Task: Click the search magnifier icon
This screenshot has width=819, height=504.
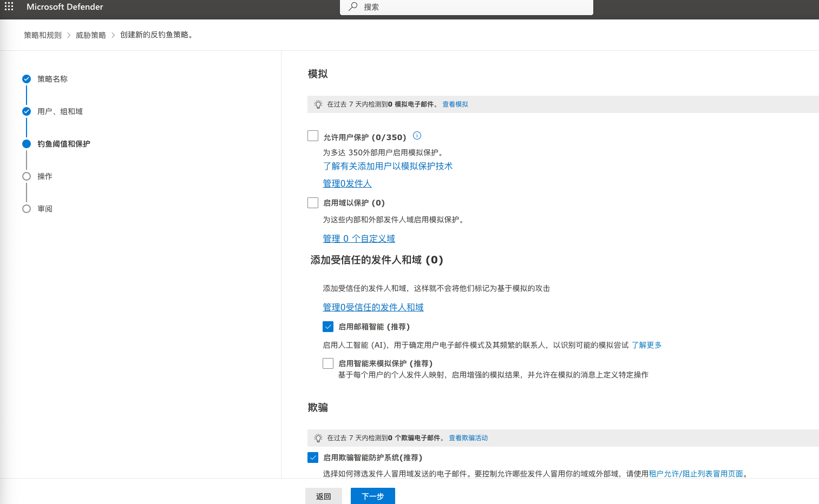Action: point(353,6)
